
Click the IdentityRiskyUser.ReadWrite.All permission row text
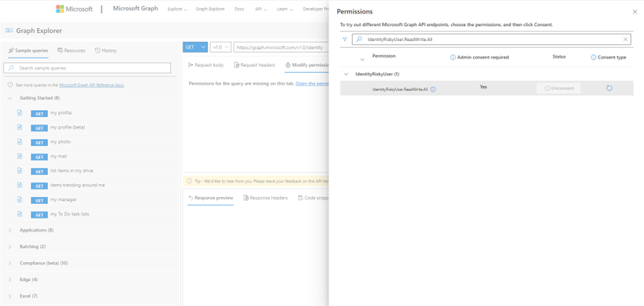(401, 89)
